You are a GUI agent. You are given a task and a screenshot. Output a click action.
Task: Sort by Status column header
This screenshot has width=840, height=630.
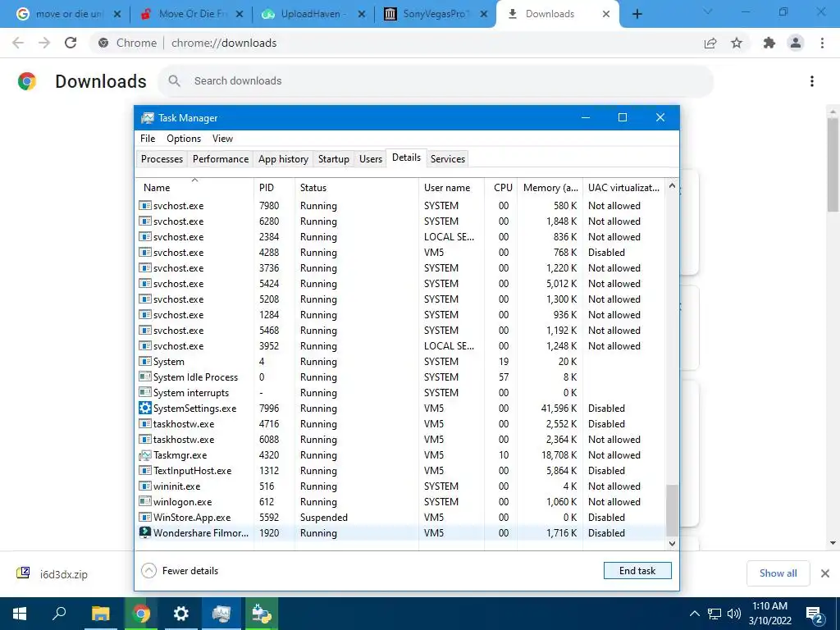[x=357, y=188]
